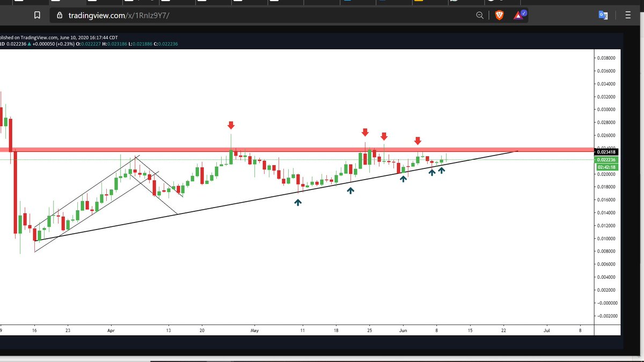Click the 02:42:18 candle countdown label
This screenshot has height=362, width=644.
pyautogui.click(x=607, y=167)
